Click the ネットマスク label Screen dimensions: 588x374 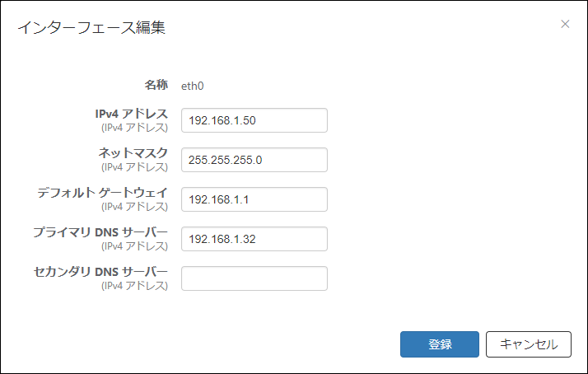133,153
